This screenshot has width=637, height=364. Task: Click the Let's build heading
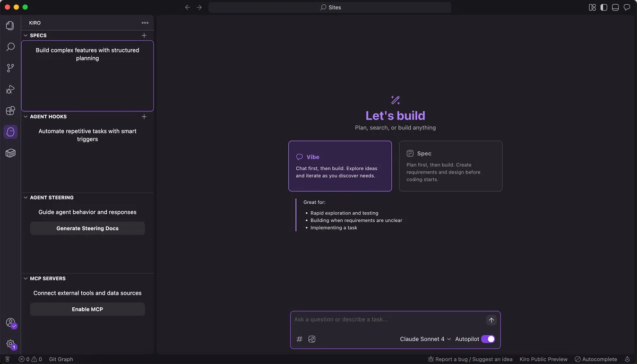click(395, 116)
